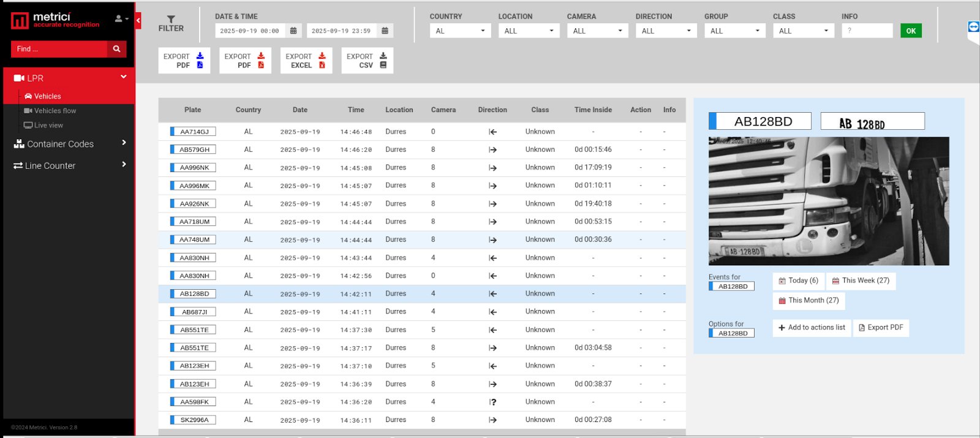Open Live view in the sidebar
The image size is (980, 438).
pyautogui.click(x=48, y=126)
